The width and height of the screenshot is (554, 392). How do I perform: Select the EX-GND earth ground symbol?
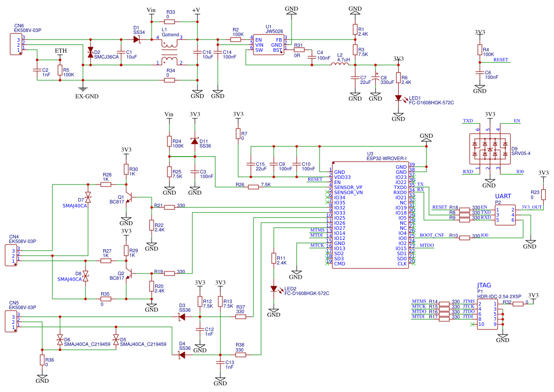click(83, 88)
